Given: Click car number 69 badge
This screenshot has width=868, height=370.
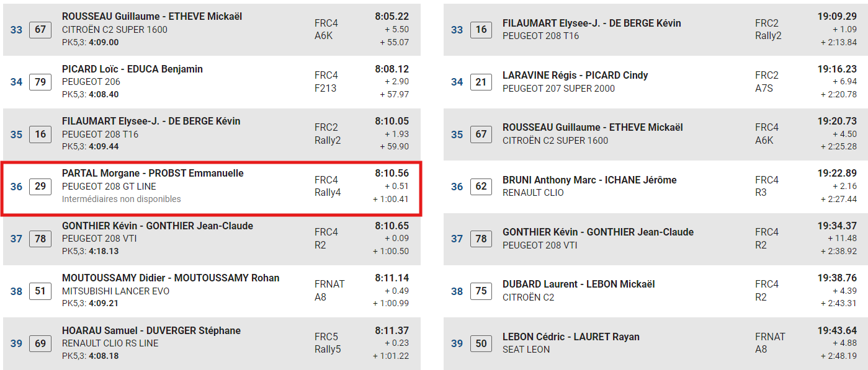Looking at the screenshot, I should (40, 343).
